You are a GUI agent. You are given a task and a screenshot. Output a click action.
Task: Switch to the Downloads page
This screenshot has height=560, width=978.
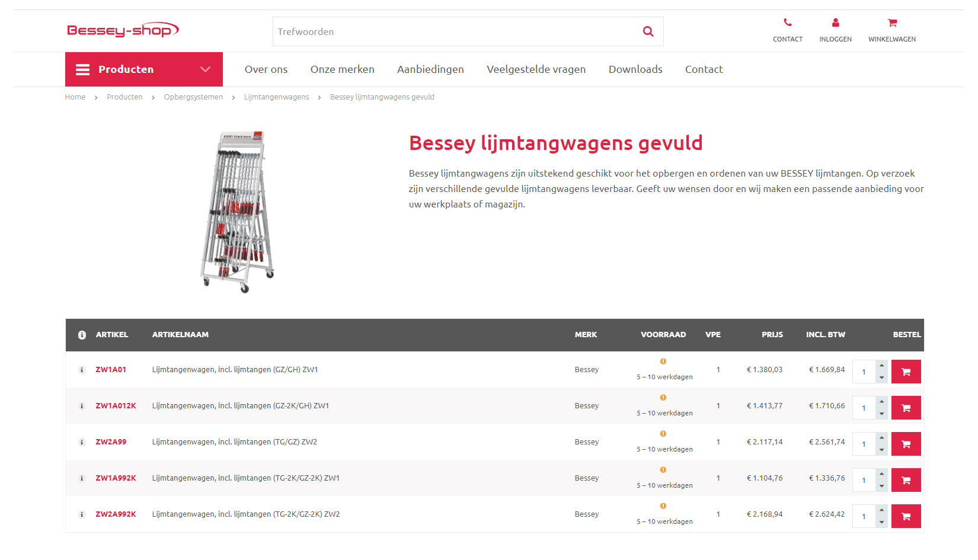(x=635, y=69)
